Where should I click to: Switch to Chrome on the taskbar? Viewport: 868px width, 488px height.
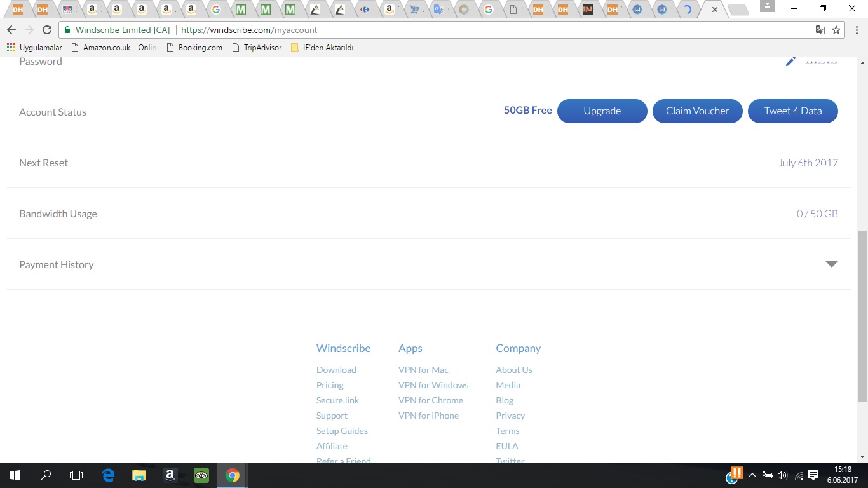[x=233, y=475]
